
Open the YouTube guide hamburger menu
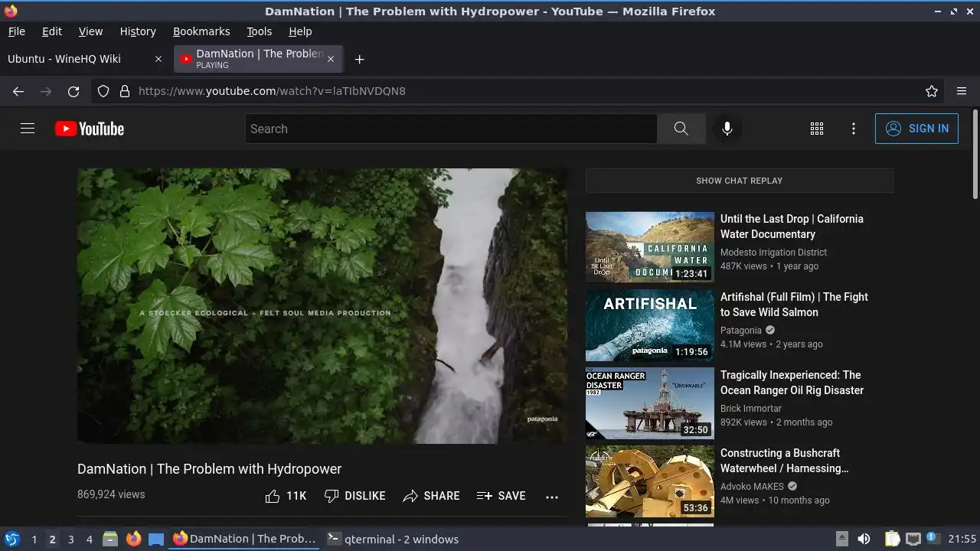click(x=28, y=129)
